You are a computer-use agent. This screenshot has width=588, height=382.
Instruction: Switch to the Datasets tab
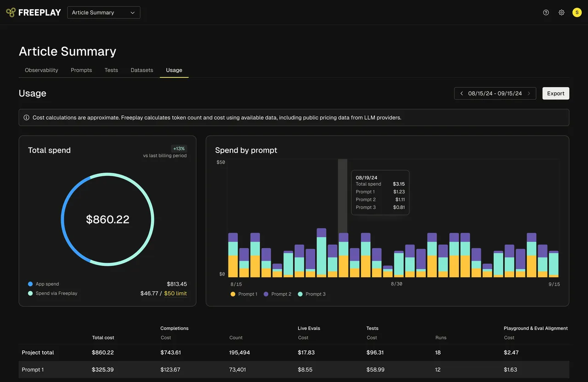(x=141, y=70)
